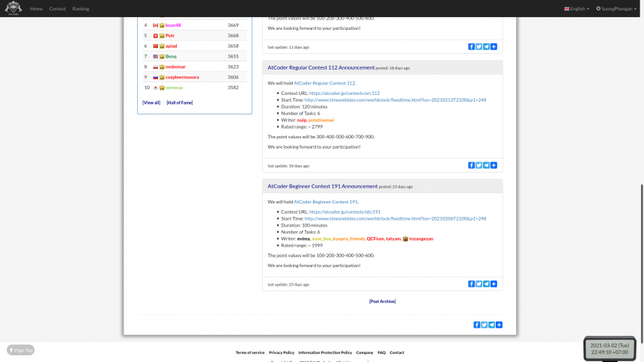The image size is (644, 362).
Task: Open the ARC 112 start time timeanddate link
Action: click(395, 99)
